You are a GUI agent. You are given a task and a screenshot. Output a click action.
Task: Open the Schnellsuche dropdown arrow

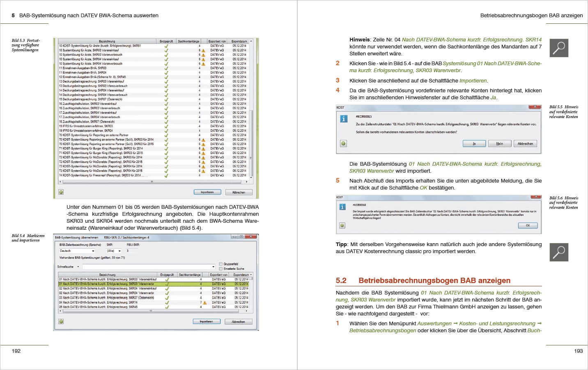pos(78,267)
